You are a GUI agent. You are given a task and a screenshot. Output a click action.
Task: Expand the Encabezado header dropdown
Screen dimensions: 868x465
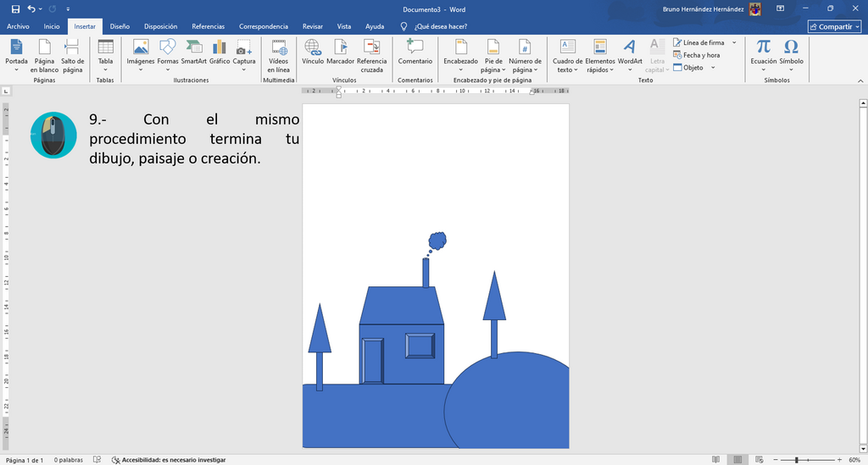pos(460,55)
